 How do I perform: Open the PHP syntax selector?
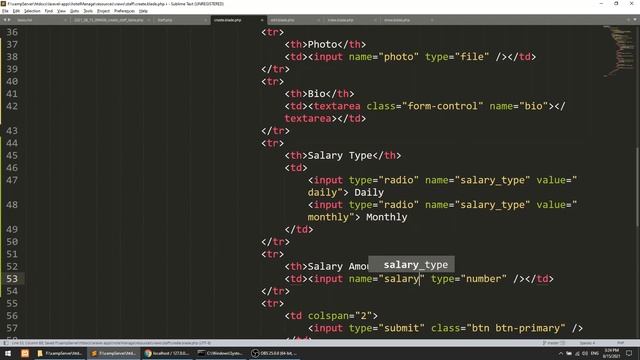(x=620, y=343)
